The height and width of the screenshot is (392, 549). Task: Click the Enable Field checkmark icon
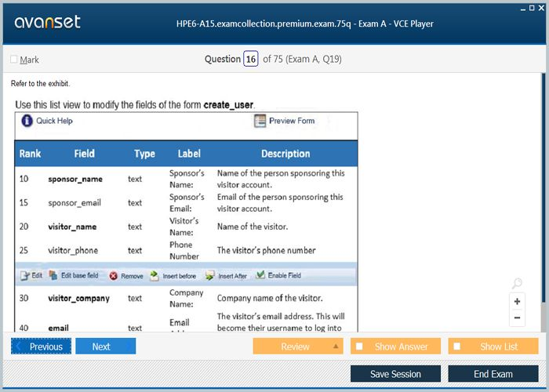click(x=260, y=276)
